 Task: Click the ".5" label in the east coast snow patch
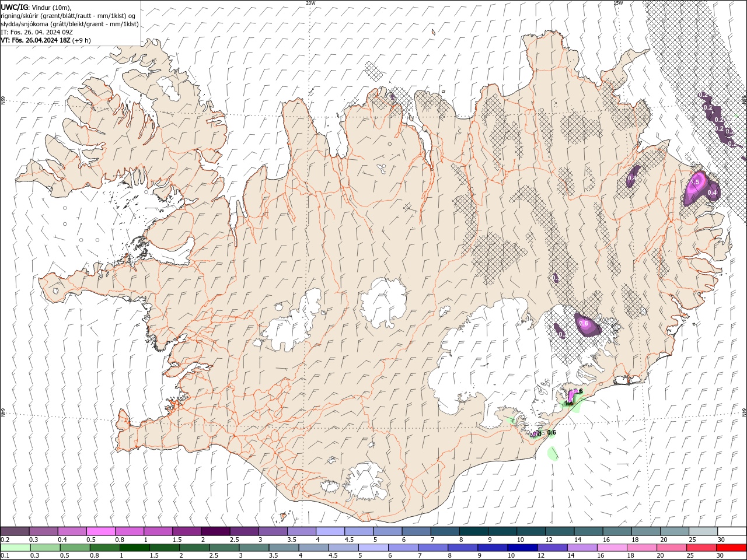(695, 183)
